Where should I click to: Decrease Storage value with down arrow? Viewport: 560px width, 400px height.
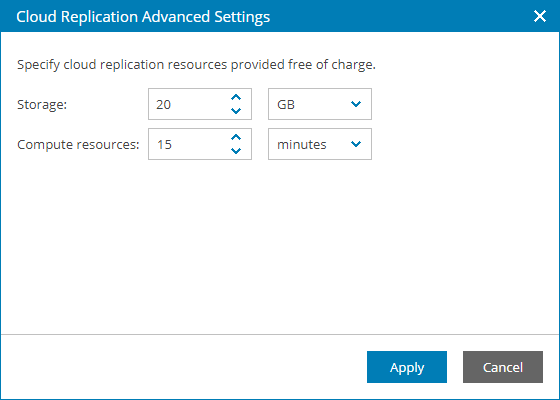coord(236,111)
